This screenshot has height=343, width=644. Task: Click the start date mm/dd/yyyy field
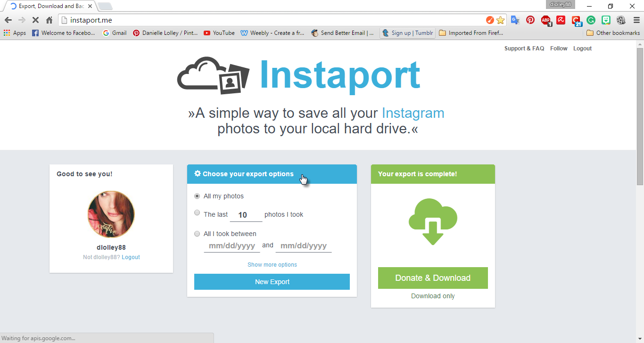(232, 245)
